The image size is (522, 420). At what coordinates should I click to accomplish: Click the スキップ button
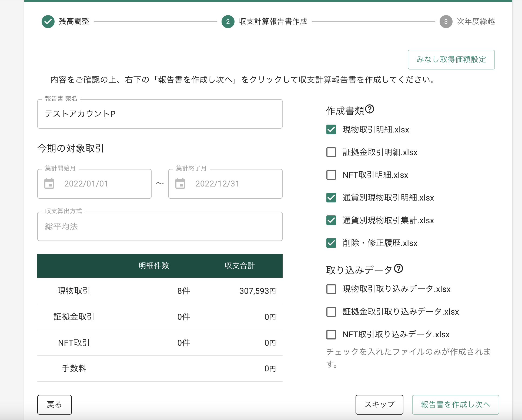click(379, 405)
